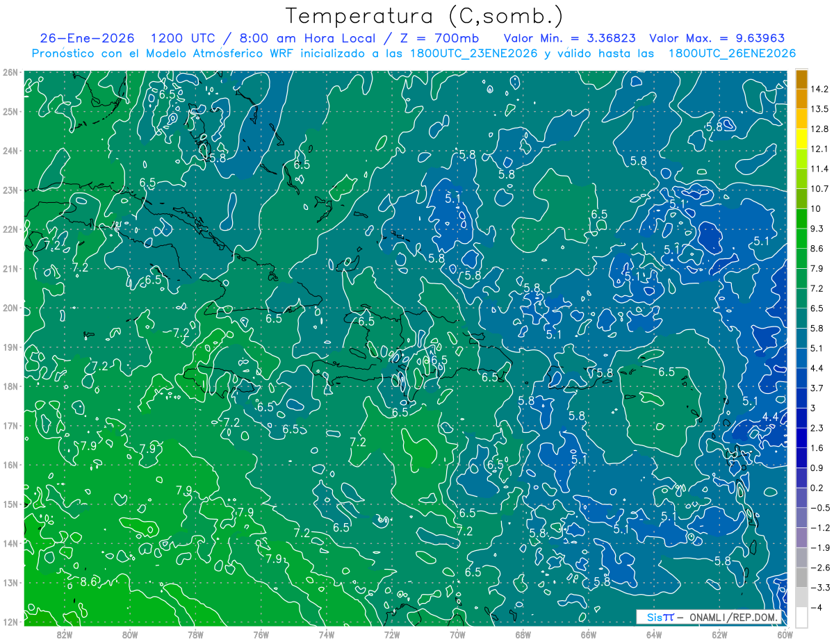This screenshot has width=834, height=644.
Task: Click the "8.6" contour label on the map
Action: point(89,581)
